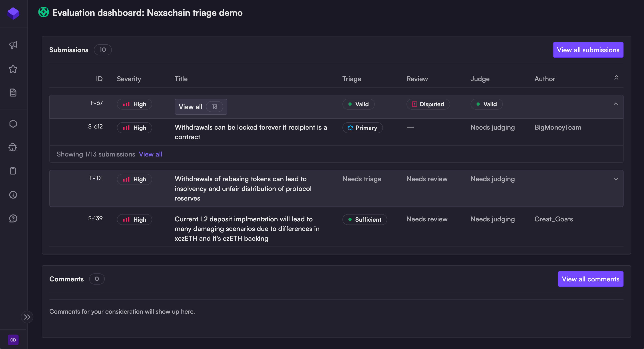Click the View all submissions button
644x349 pixels.
[588, 50]
